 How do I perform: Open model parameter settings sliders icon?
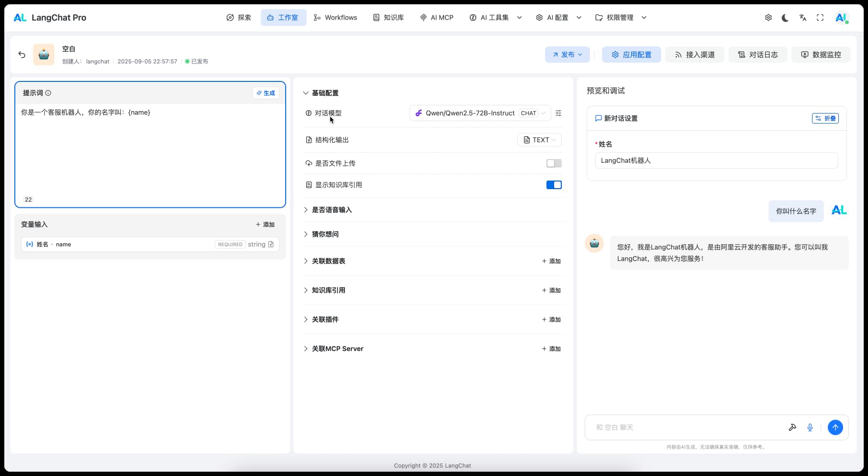(x=558, y=113)
